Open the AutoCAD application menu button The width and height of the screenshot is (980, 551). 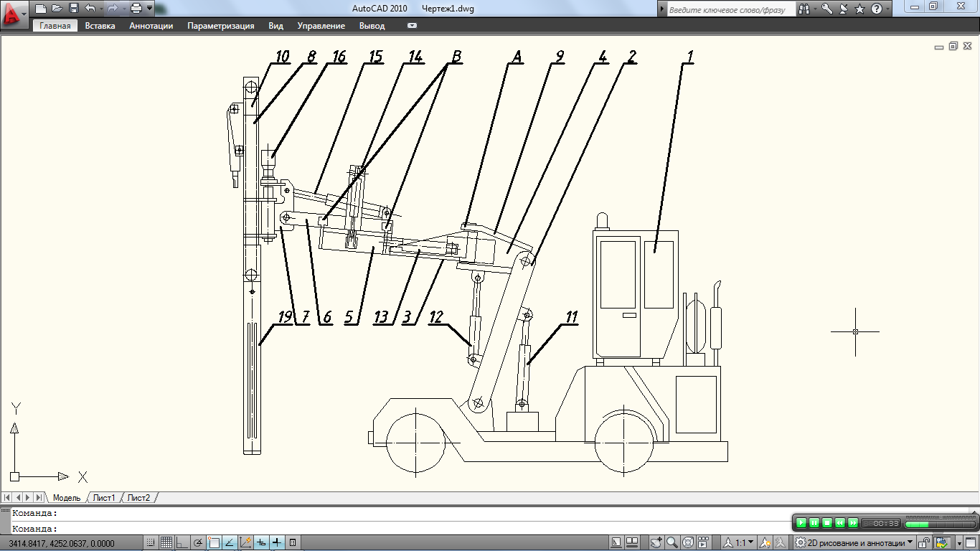[13, 14]
